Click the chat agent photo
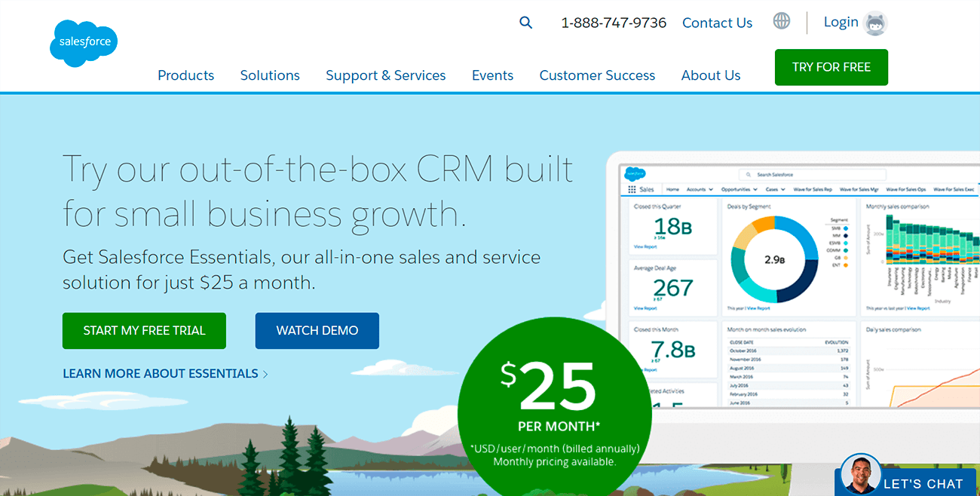Image resolution: width=980 pixels, height=496 pixels. pos(860,474)
